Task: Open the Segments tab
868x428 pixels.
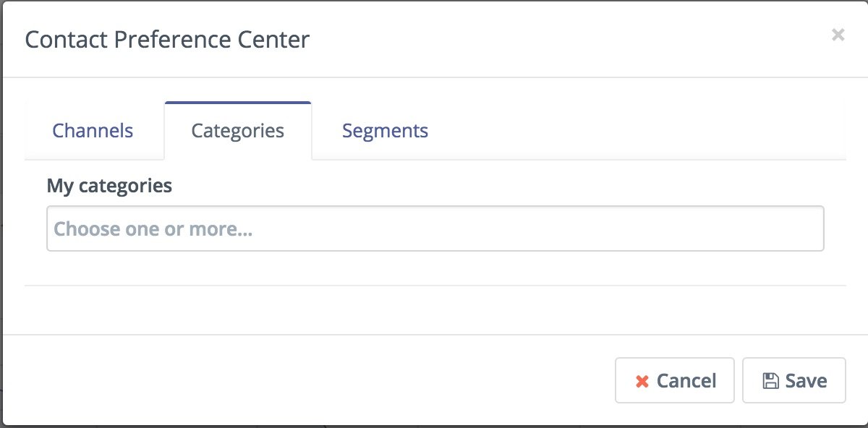Action: coord(385,131)
